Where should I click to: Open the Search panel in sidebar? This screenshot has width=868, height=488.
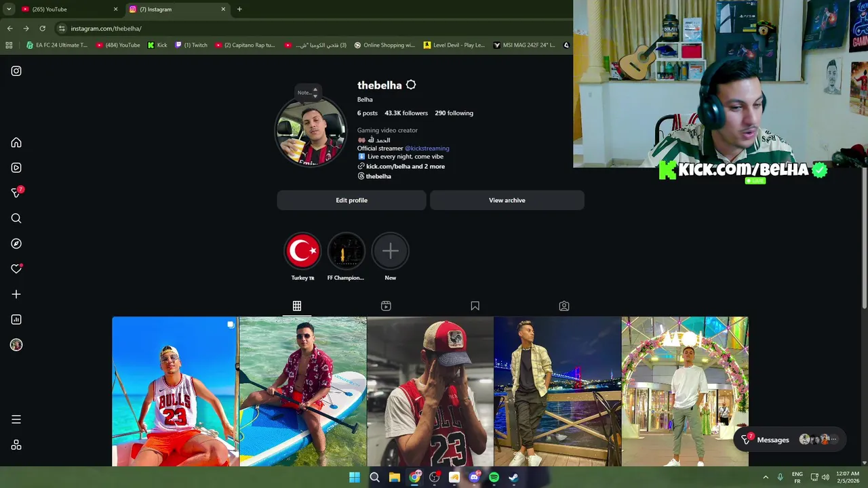click(x=16, y=218)
